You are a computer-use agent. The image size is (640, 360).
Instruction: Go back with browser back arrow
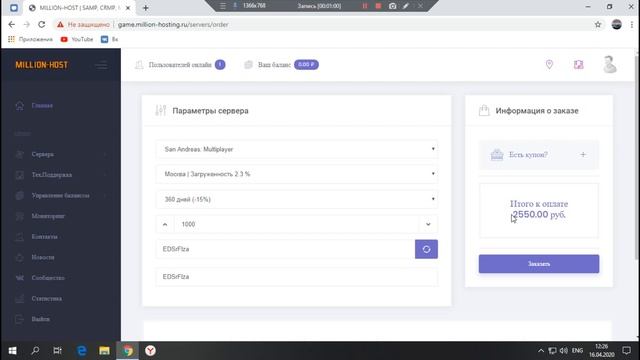11,24
